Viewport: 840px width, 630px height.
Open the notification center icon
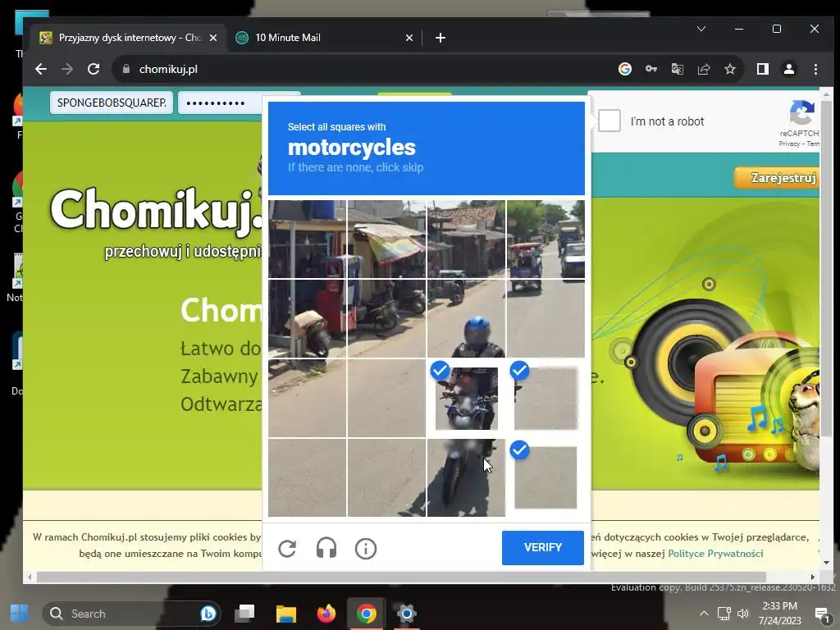pos(822,614)
